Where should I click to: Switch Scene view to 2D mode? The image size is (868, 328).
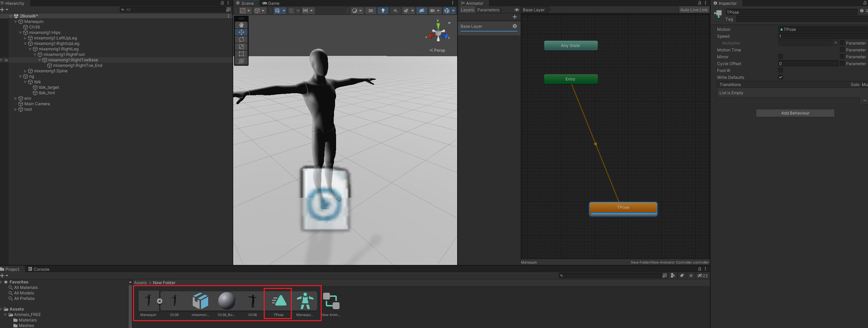370,11
